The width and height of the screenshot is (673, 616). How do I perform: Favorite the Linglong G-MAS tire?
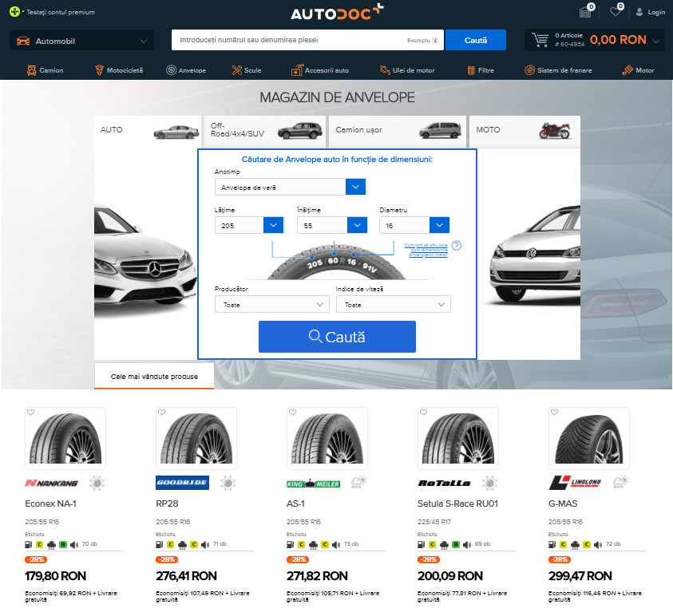[554, 413]
